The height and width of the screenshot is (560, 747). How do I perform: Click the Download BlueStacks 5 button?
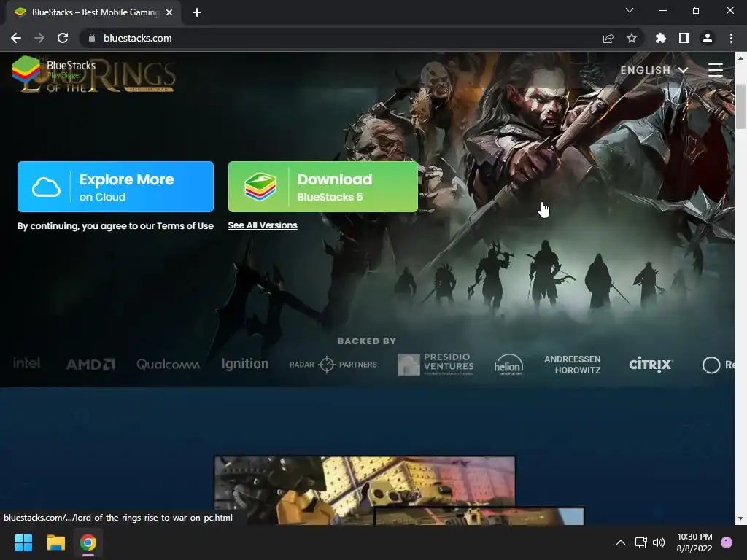point(323,187)
